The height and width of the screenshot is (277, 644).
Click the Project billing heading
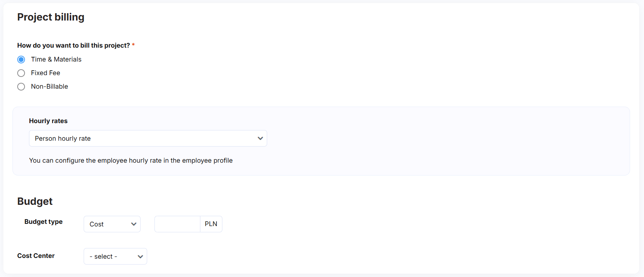(x=51, y=17)
